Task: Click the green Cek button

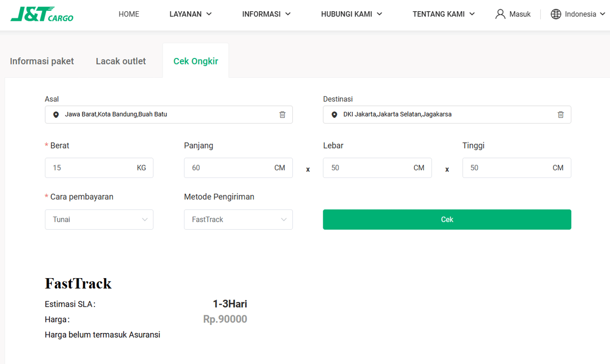Action: pyautogui.click(x=447, y=220)
